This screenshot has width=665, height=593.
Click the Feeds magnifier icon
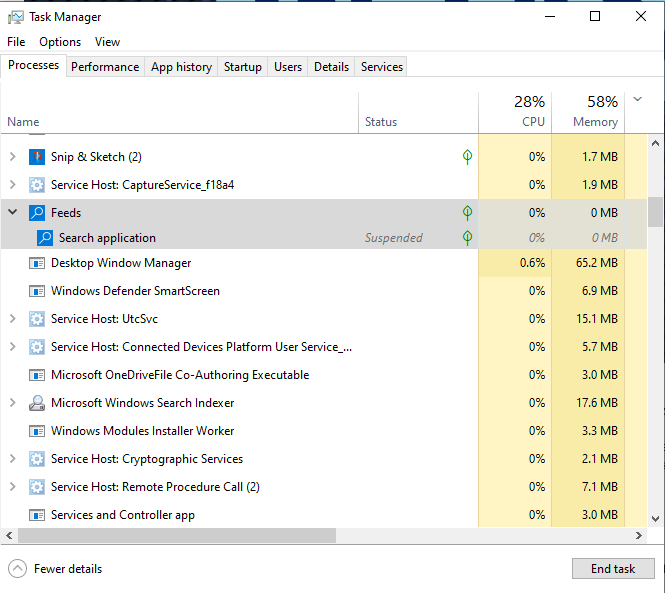(37, 213)
